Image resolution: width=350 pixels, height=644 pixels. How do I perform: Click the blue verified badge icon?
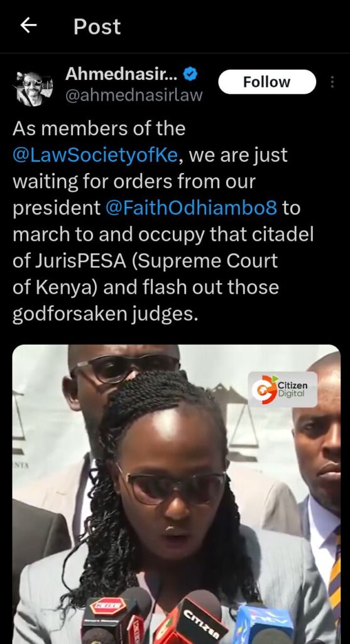tap(190, 74)
